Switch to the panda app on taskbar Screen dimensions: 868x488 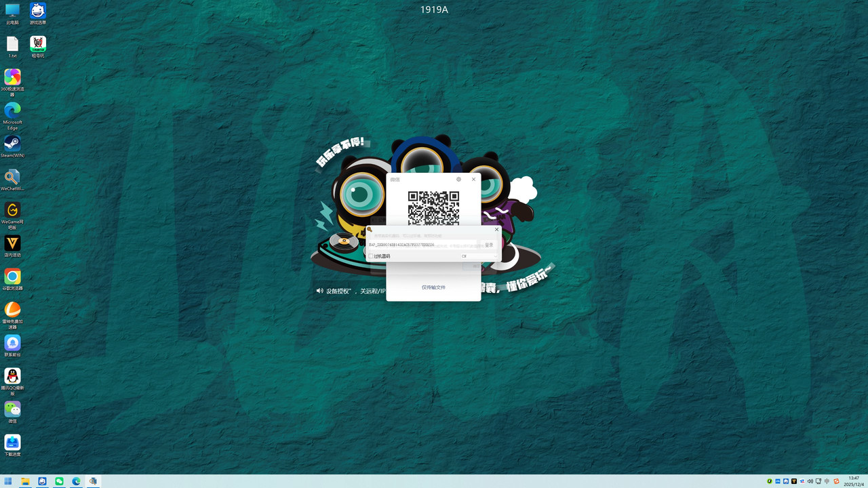[x=42, y=481]
